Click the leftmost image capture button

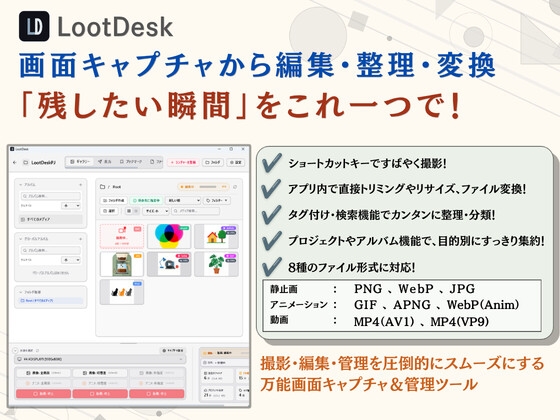43,373
